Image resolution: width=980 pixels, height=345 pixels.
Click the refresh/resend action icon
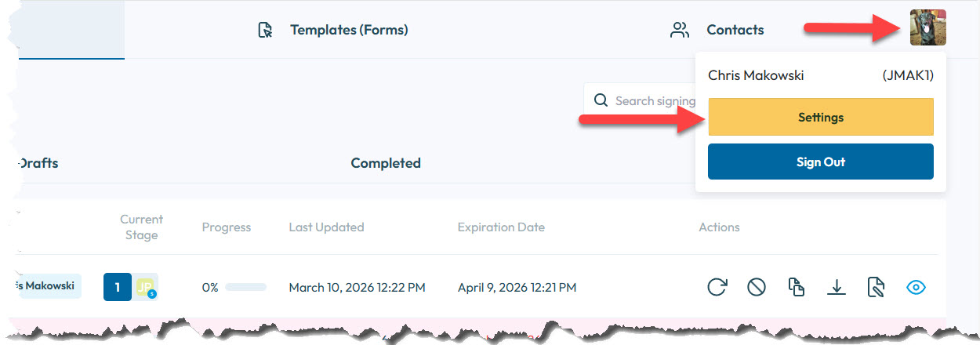point(717,287)
